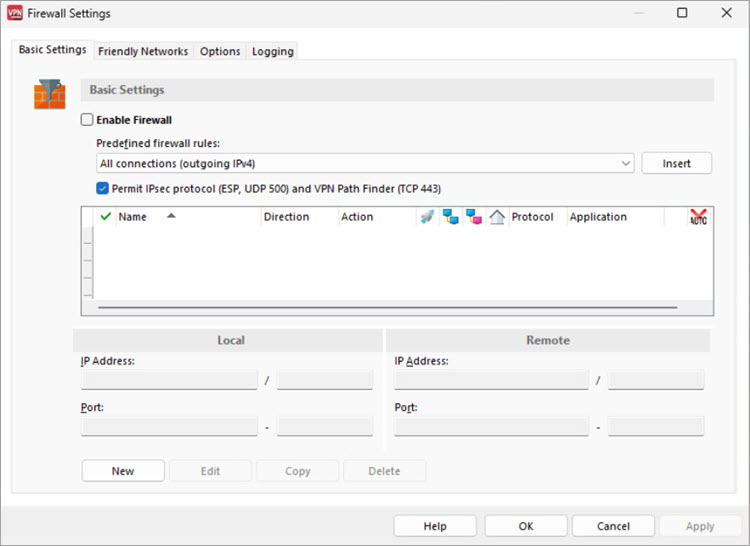Screen dimensions: 750x546
Task: Click the Local IP subnet mask field
Action: 325,380
